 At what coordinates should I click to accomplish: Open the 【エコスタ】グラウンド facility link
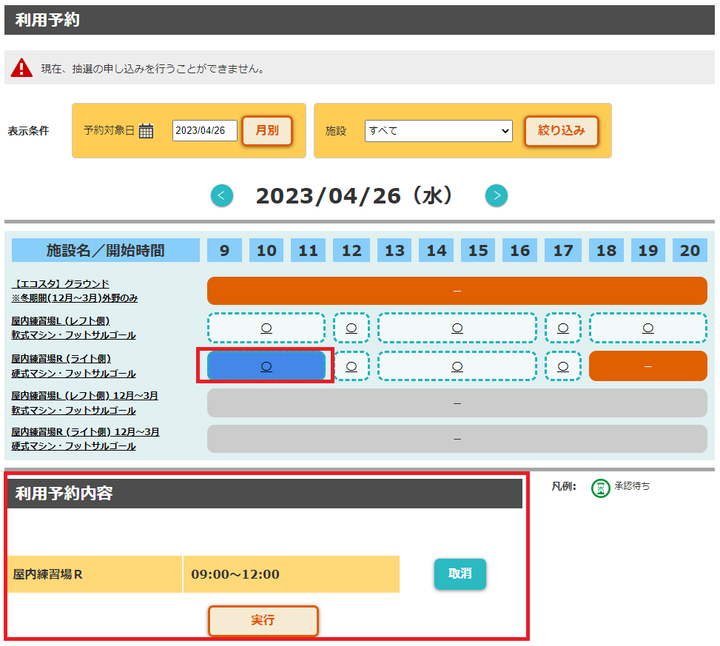tap(60, 284)
